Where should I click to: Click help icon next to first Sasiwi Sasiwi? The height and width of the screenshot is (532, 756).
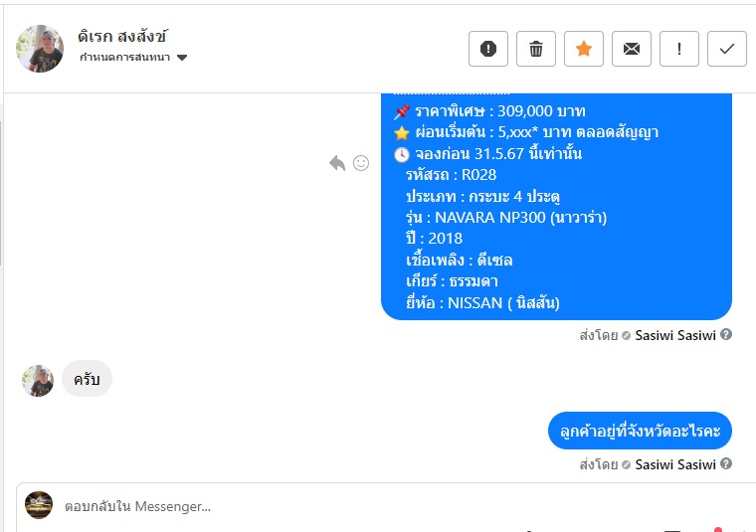726,334
